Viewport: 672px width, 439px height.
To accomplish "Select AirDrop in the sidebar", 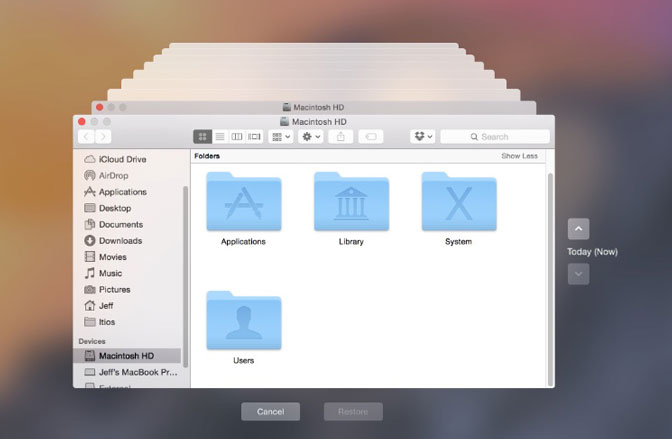I will click(127, 175).
